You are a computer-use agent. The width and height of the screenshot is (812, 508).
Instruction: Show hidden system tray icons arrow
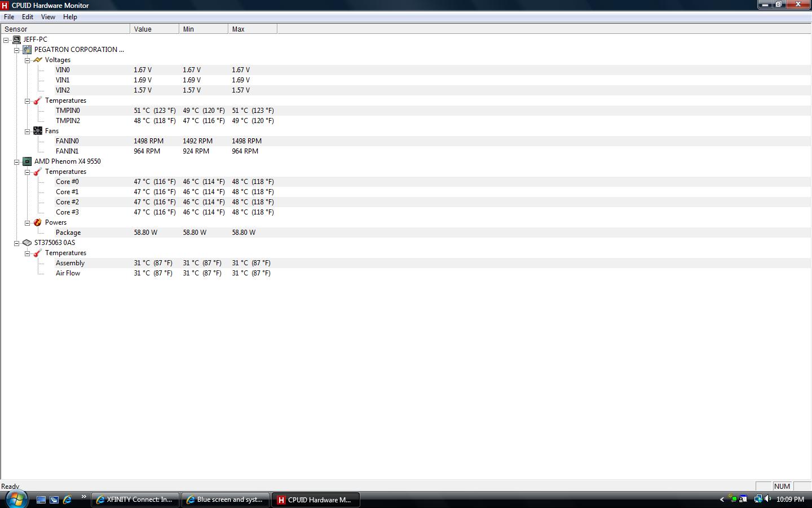click(721, 500)
